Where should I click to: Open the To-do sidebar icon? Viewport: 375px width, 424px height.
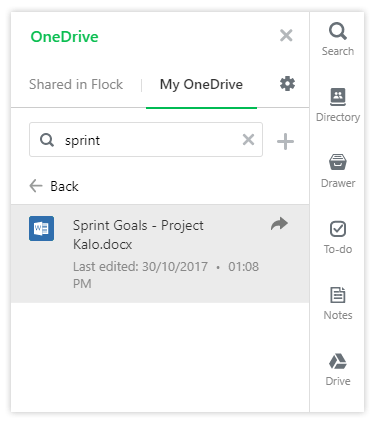pos(338,237)
